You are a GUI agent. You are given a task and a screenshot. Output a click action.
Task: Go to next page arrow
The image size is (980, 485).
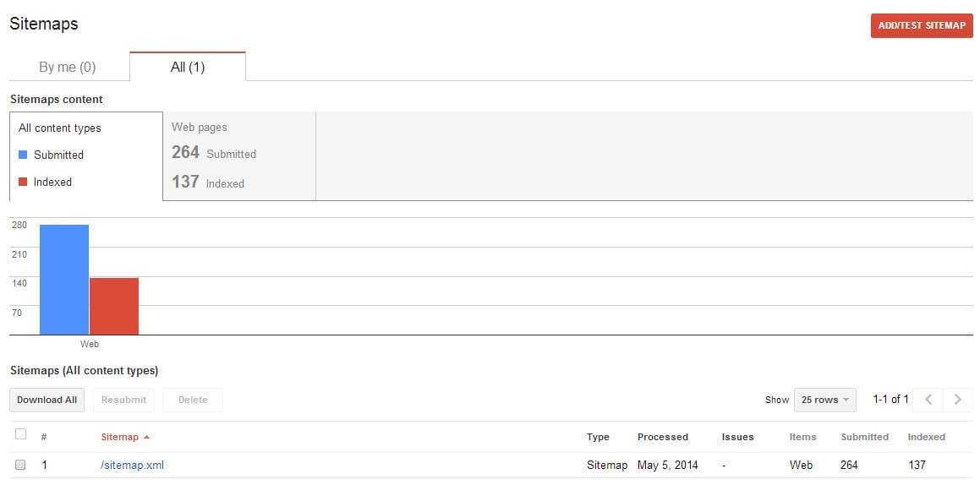click(957, 400)
